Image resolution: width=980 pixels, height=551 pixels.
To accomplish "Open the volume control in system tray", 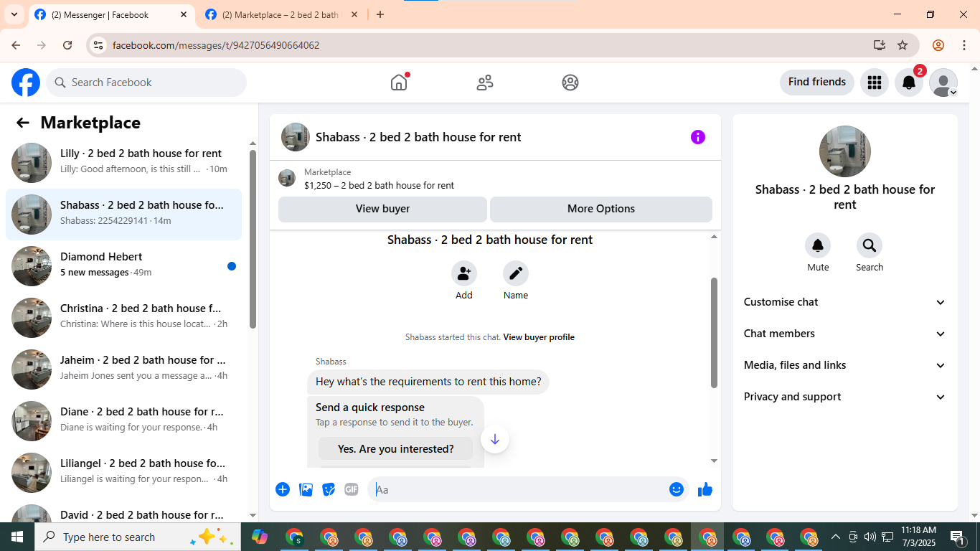I will click(870, 537).
